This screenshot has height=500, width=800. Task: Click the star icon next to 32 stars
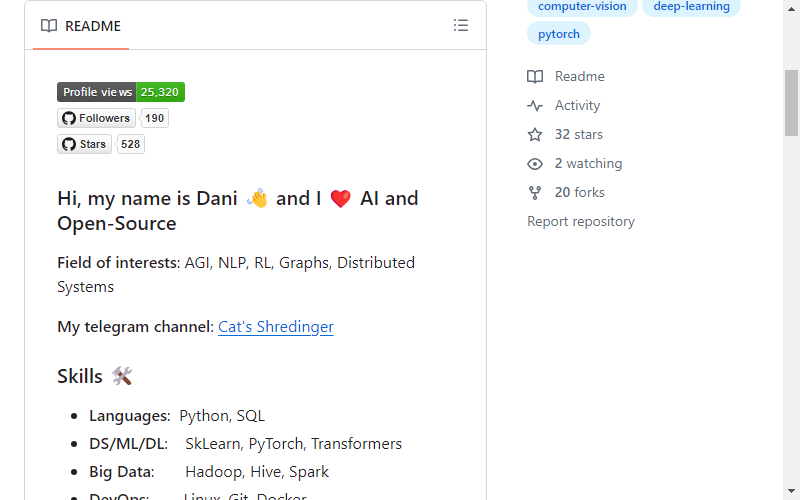coord(535,135)
